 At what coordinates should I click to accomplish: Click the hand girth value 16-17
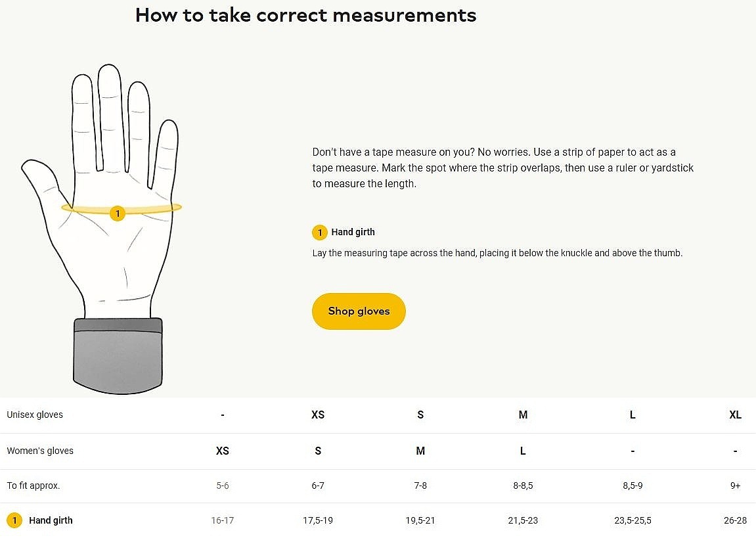click(x=223, y=521)
